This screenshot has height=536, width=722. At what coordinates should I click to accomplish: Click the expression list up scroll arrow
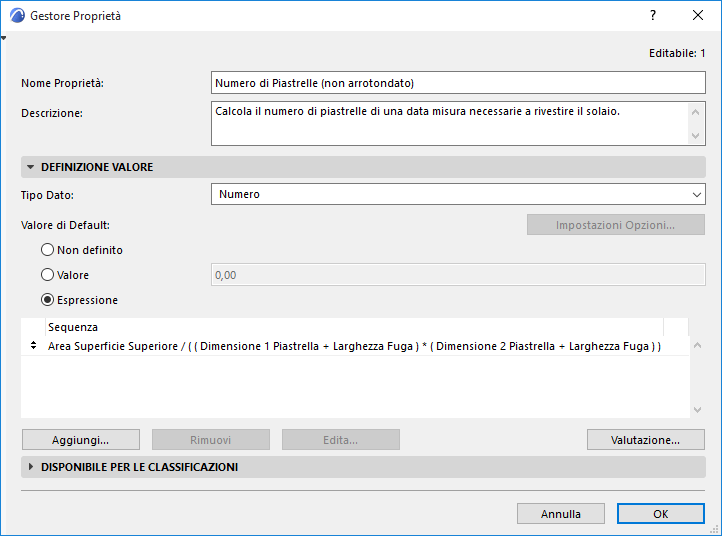pyautogui.click(x=698, y=345)
